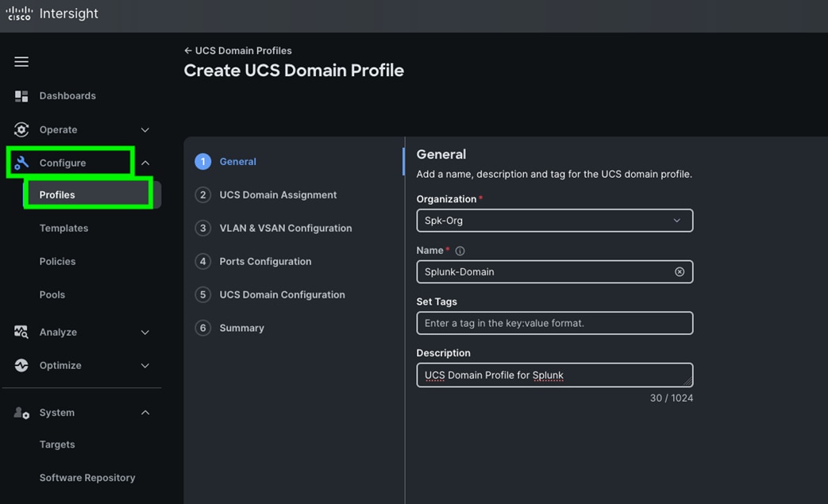The width and height of the screenshot is (828, 504).
Task: Click the Description resize handle
Action: (x=687, y=382)
